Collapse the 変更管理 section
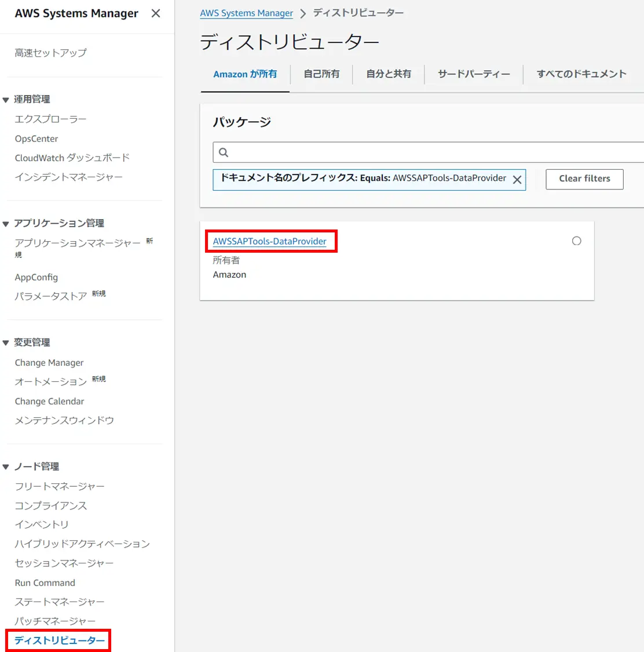 coord(6,343)
